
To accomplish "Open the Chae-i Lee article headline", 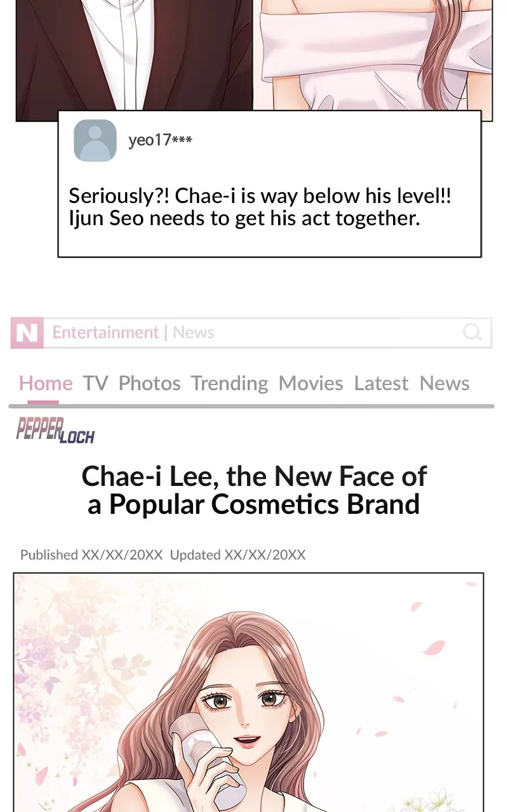I will (254, 490).
